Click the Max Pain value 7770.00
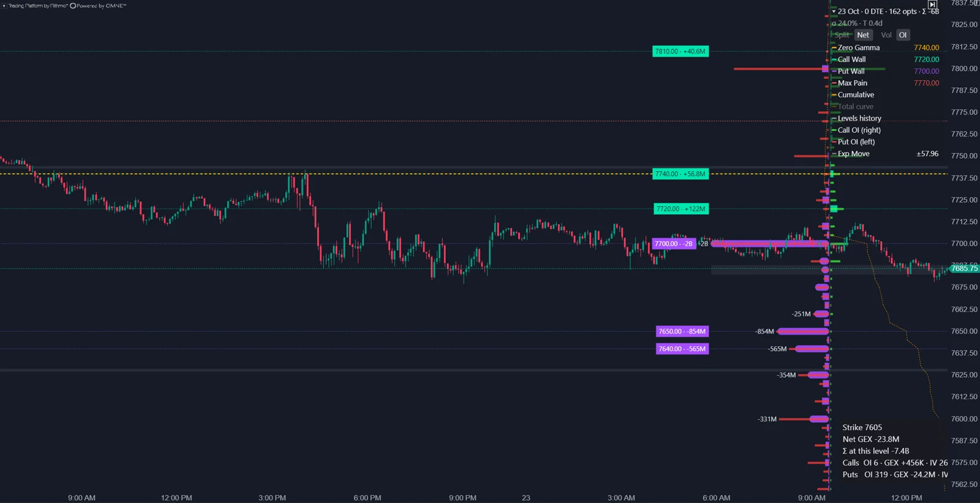The width and height of the screenshot is (980, 503). pyautogui.click(x=926, y=83)
